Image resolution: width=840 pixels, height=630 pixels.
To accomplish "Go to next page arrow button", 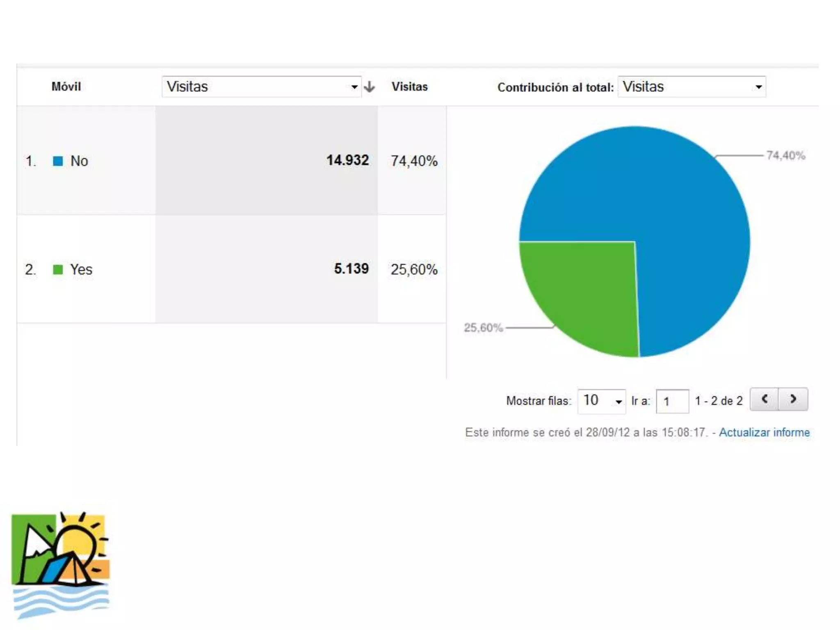I will point(793,399).
